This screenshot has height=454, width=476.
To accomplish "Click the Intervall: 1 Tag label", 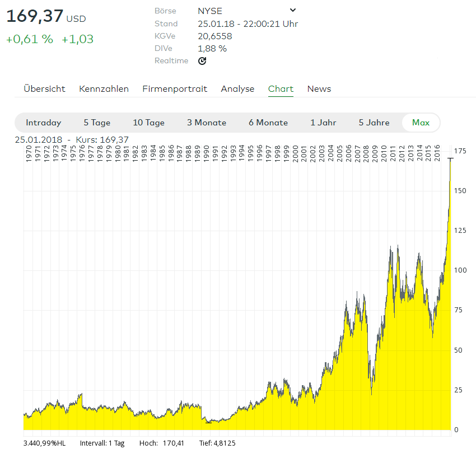I will (x=102, y=443).
